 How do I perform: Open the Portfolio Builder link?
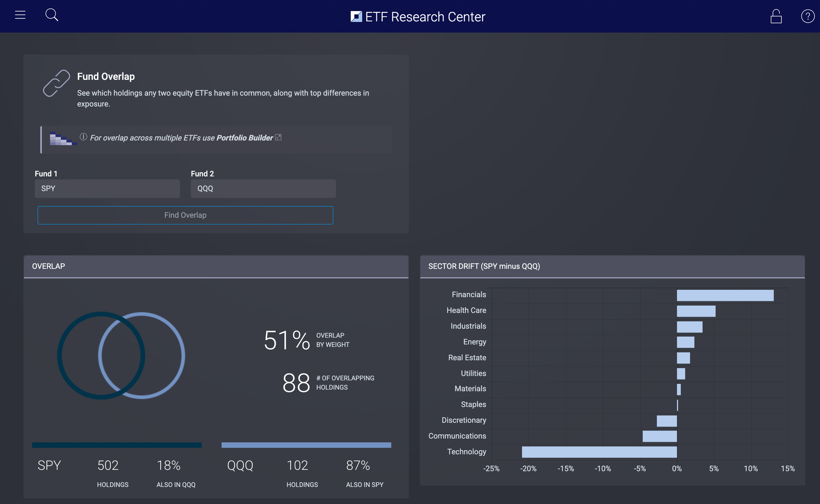[244, 138]
